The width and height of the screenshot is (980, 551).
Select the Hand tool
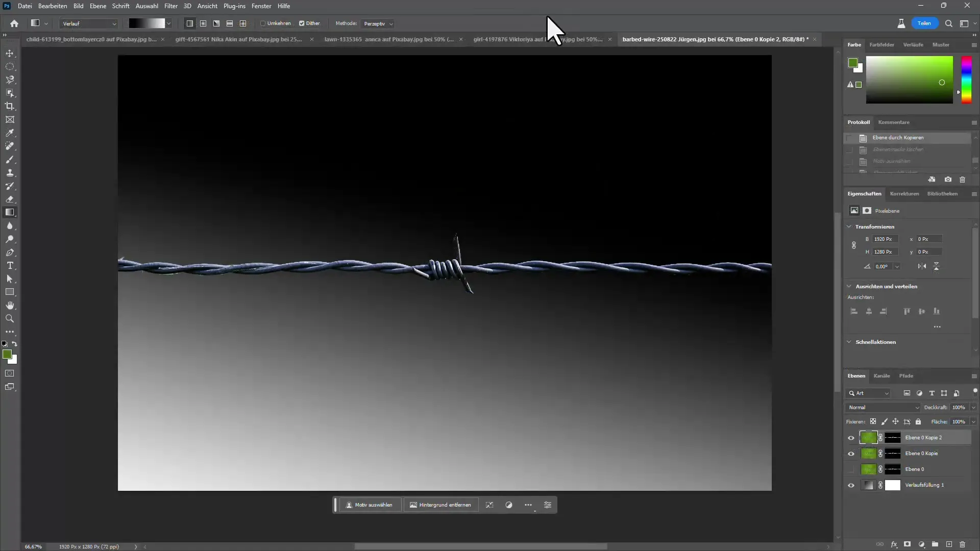tap(10, 305)
